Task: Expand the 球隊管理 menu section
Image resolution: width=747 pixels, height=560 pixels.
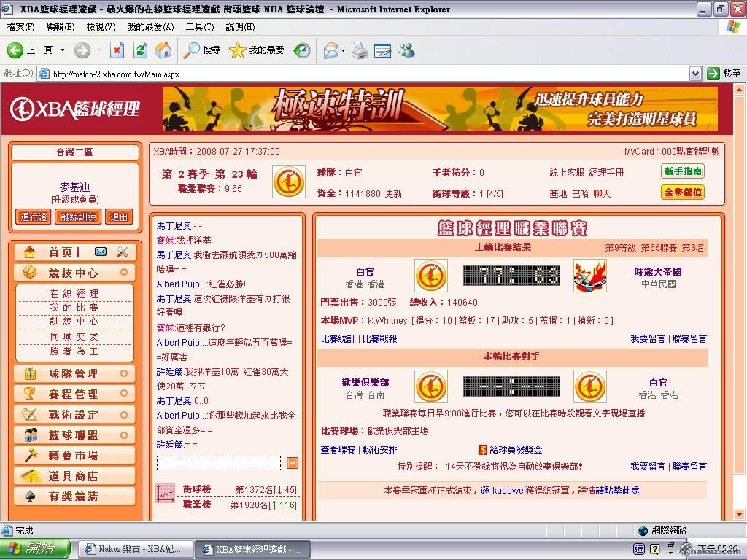Action: point(124,373)
